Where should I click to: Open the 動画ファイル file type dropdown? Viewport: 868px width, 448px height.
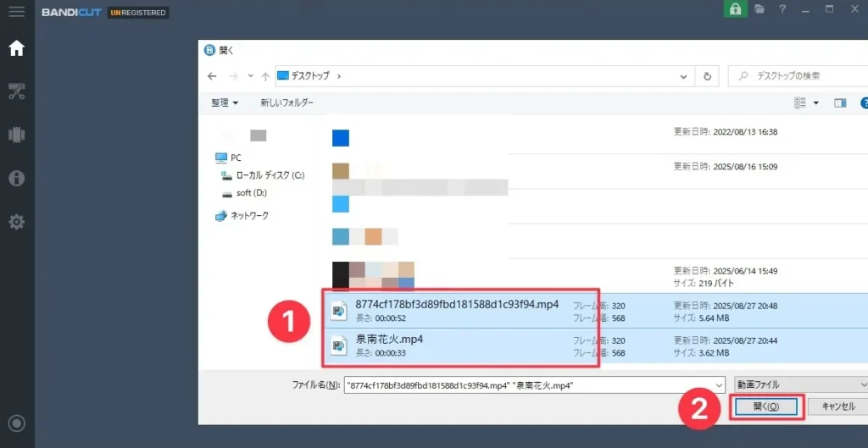(x=800, y=384)
